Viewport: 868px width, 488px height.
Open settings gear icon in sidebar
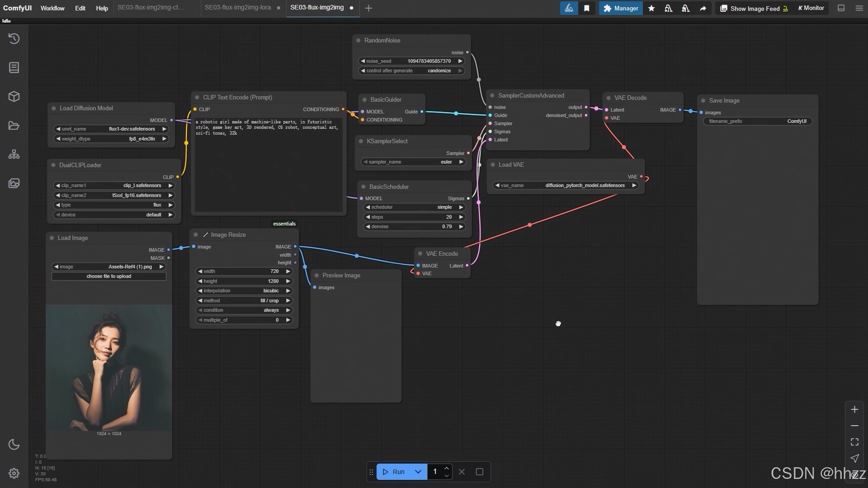[14, 473]
